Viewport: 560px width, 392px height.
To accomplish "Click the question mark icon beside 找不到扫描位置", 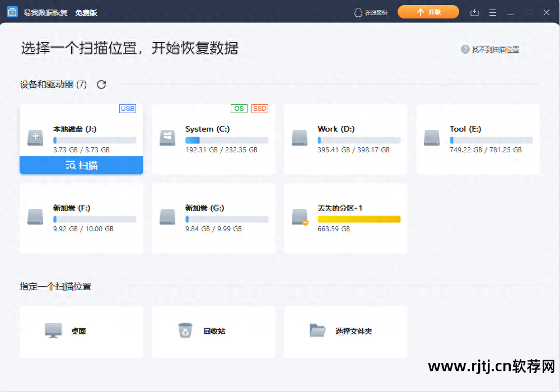I will click(x=465, y=49).
